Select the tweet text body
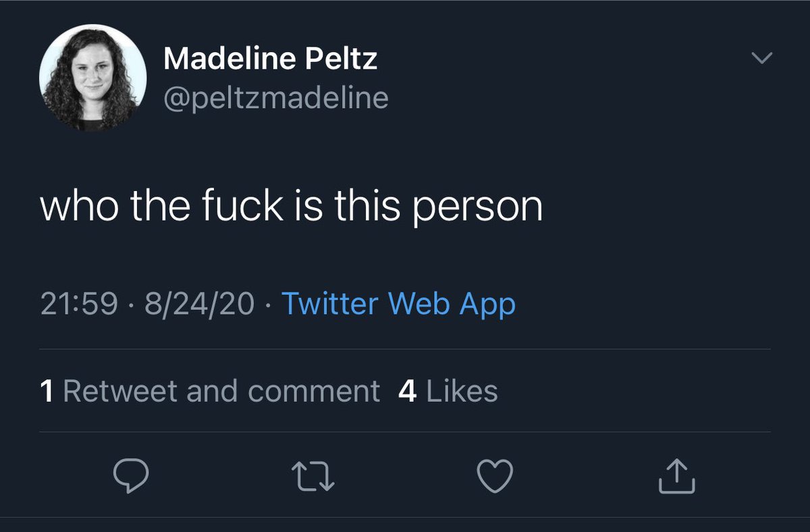The height and width of the screenshot is (532, 810). tap(291, 207)
